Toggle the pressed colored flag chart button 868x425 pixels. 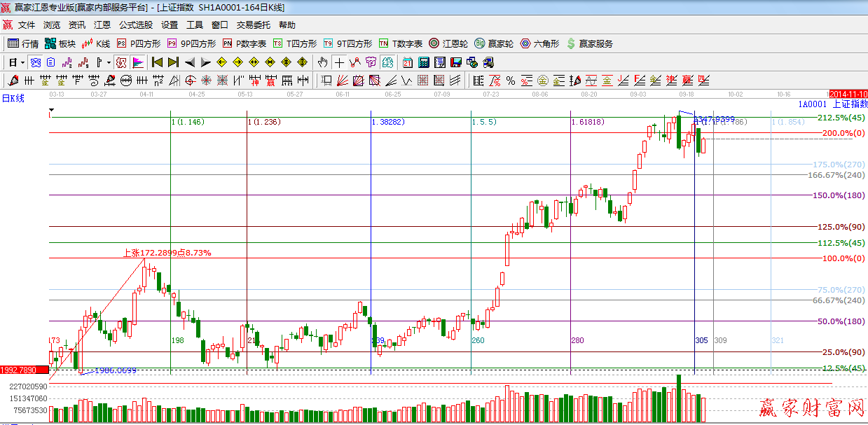(137, 62)
